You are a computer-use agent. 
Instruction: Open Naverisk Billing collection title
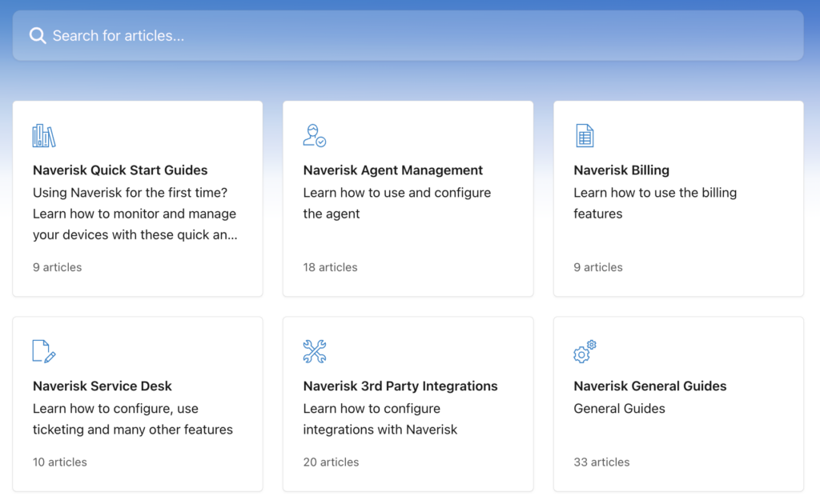[621, 170]
